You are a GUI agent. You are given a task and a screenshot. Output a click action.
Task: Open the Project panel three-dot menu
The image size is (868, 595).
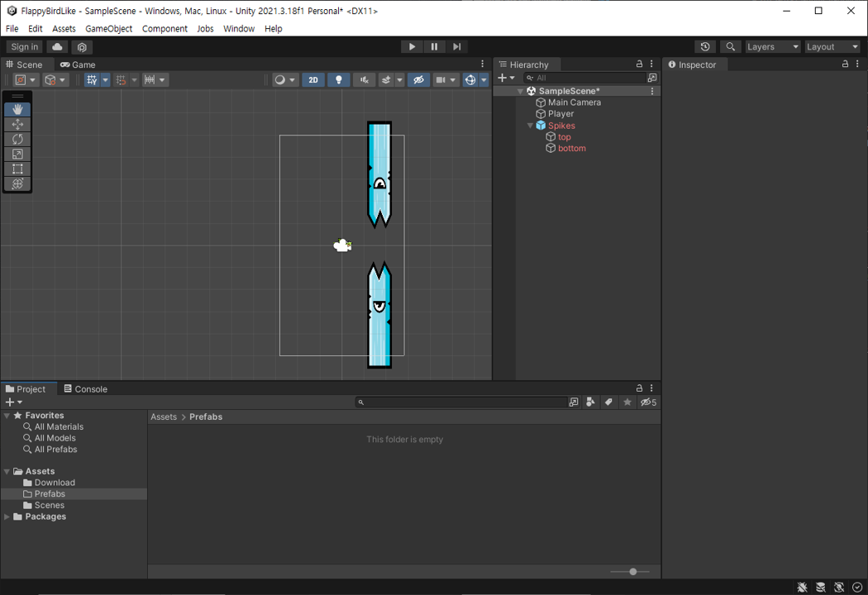[x=651, y=388]
